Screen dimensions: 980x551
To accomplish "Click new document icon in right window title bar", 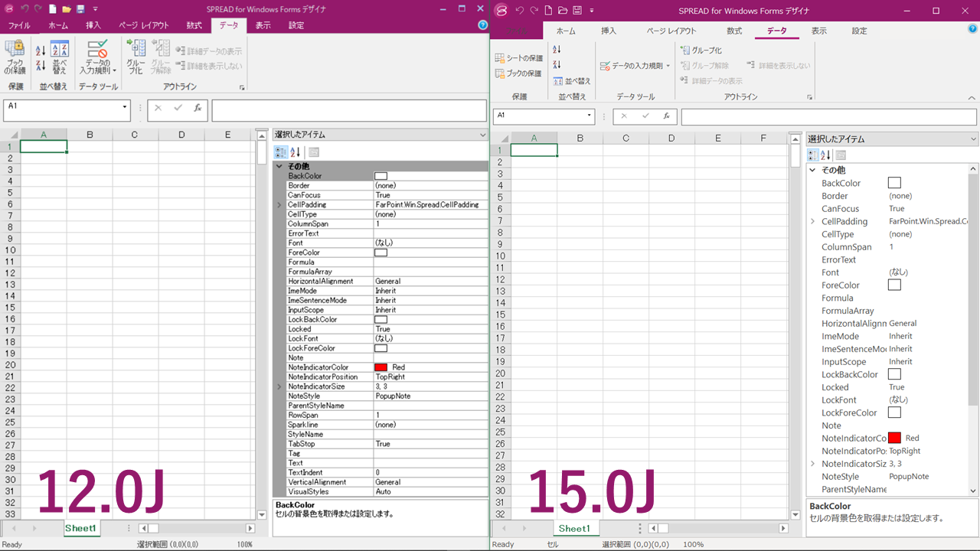I will [547, 11].
